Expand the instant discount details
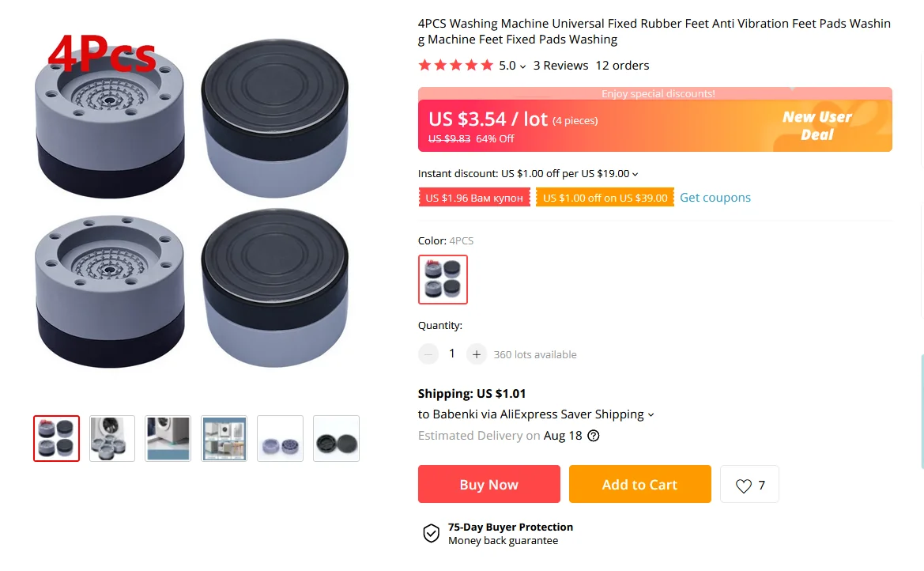This screenshot has height=571, width=924. [635, 174]
